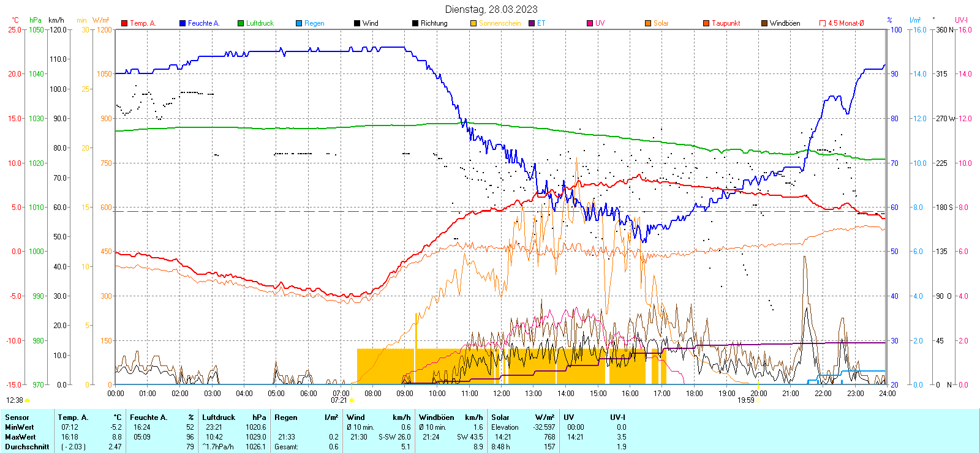Click the green Luftdruck legend square
Image resolution: width=980 pixels, height=453 pixels.
(241, 23)
